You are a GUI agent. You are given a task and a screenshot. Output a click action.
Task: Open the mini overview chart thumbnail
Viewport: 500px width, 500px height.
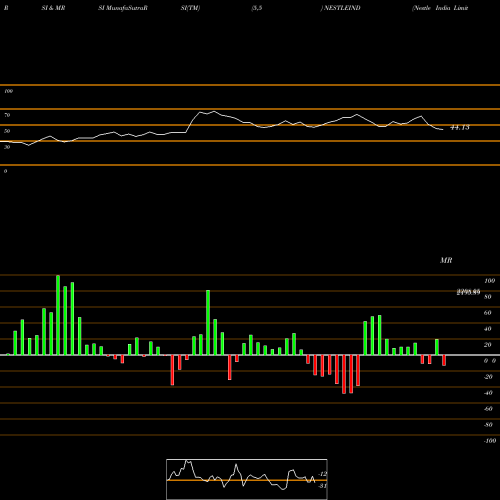click(x=247, y=479)
